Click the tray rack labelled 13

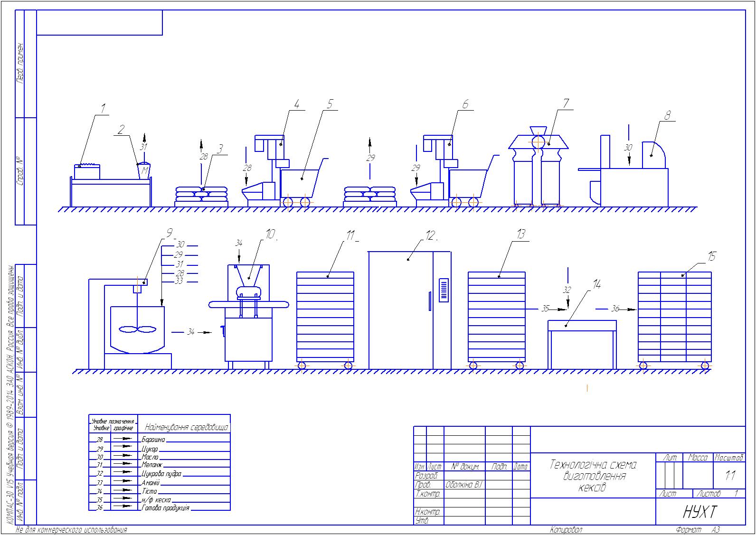(x=497, y=319)
